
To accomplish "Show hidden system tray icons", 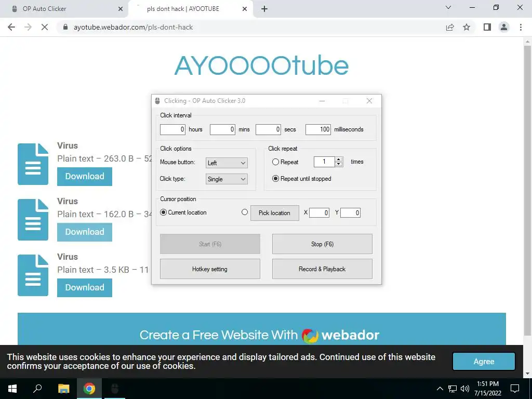I will coord(440,389).
